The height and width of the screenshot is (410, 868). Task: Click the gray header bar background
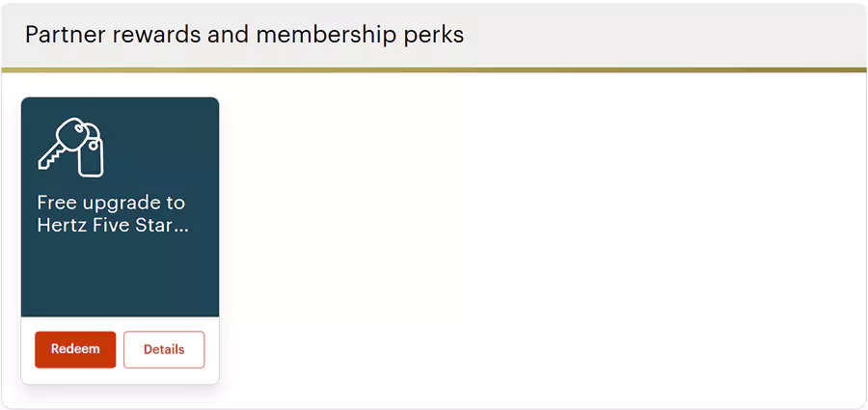(x=675, y=35)
